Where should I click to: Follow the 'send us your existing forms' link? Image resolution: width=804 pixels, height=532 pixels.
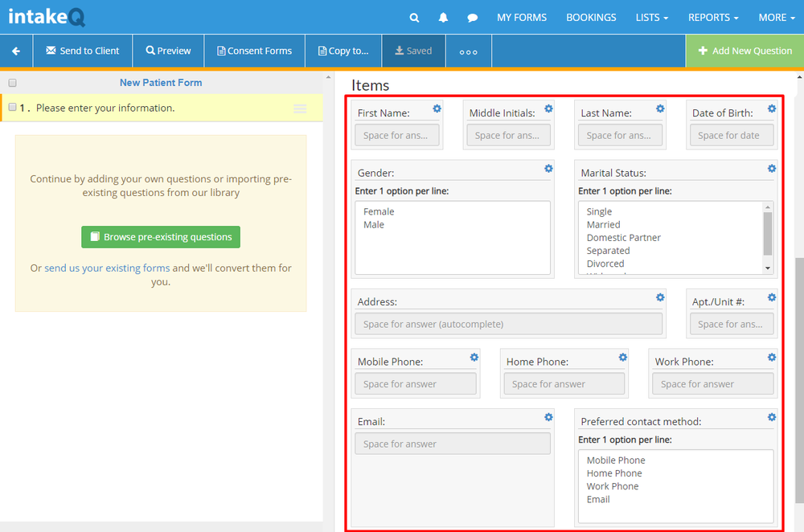(107, 268)
